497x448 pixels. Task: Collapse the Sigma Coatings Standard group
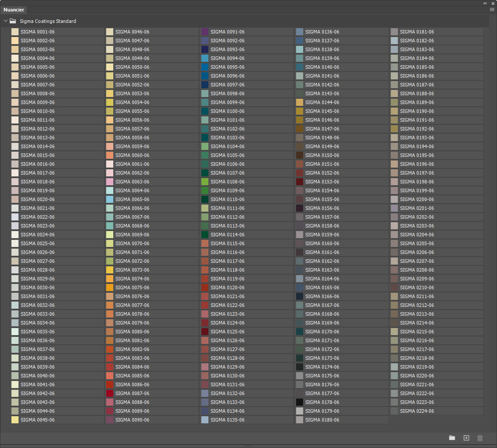click(x=5, y=21)
